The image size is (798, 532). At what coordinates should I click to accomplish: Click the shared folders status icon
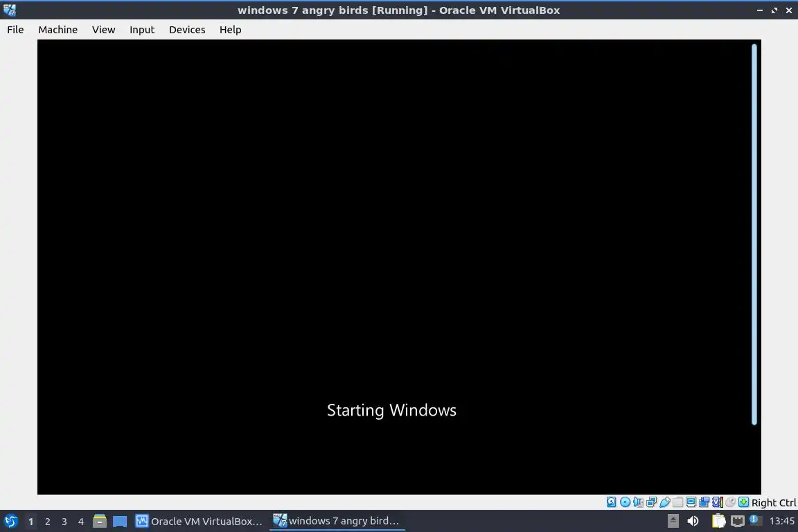pos(678,502)
